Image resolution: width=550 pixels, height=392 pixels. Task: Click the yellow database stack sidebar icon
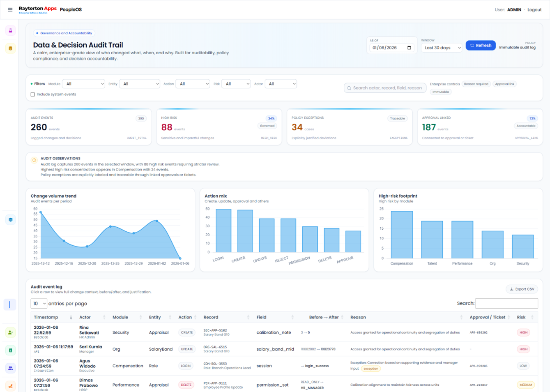point(10,48)
